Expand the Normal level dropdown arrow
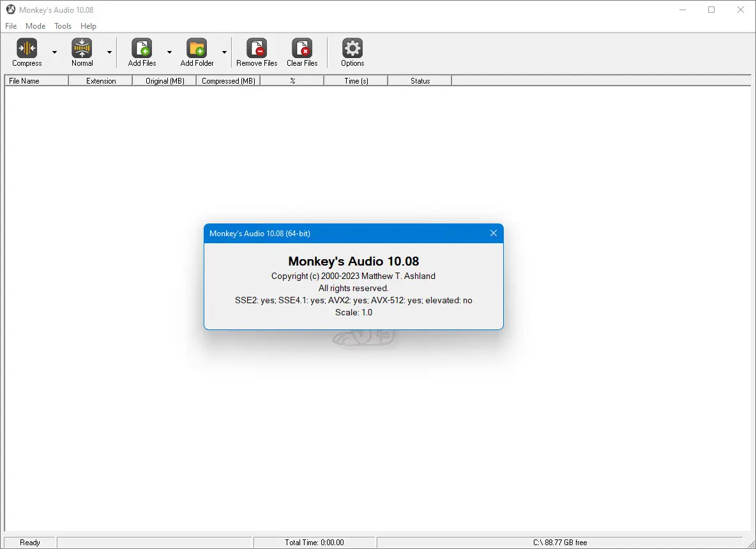756x549 pixels. [109, 52]
